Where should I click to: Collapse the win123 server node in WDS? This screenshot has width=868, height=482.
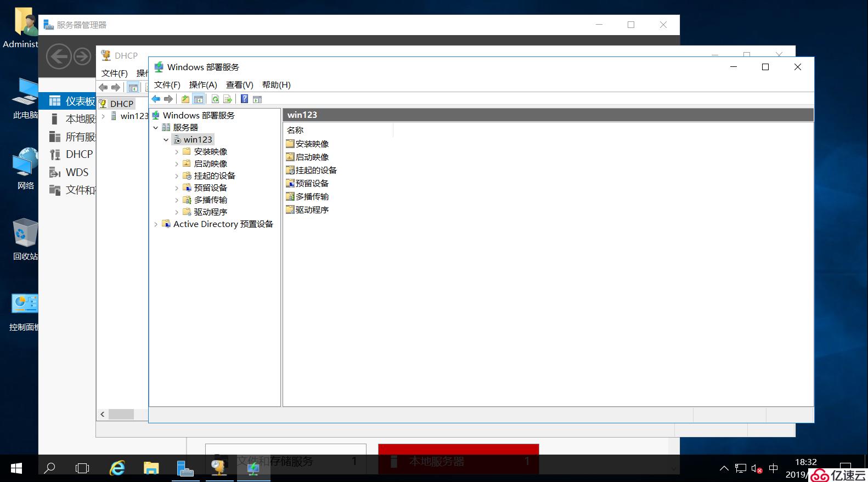[x=166, y=139]
